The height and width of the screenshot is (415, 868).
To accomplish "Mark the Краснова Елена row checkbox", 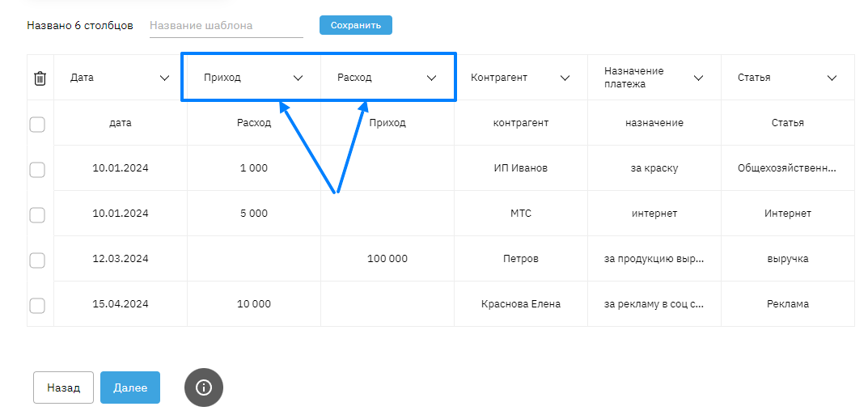I will point(37,305).
